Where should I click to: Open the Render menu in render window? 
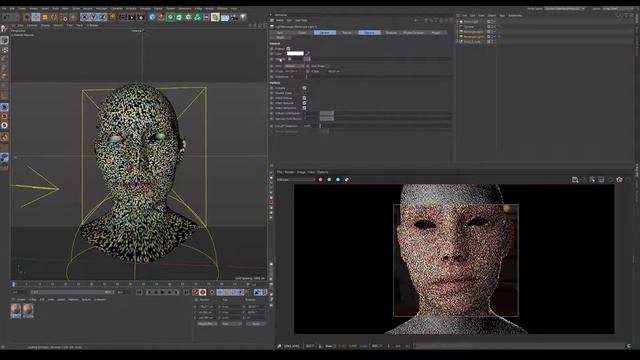pyautogui.click(x=289, y=172)
